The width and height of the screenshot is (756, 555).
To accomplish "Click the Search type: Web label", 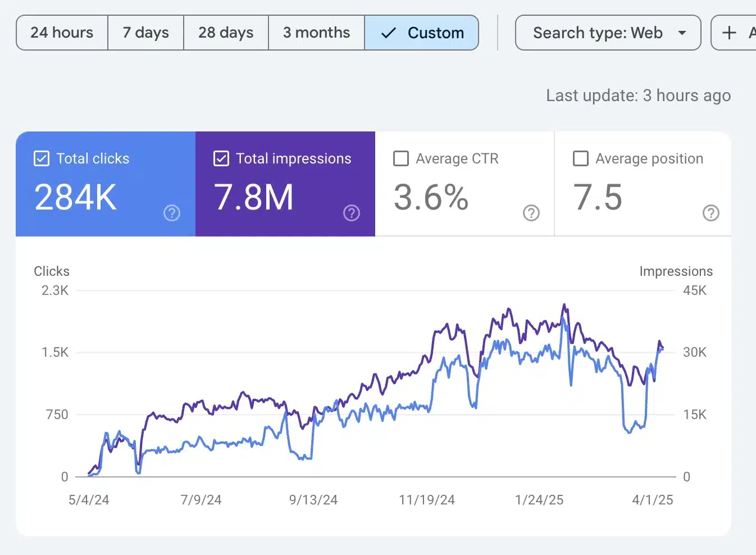I will [x=598, y=33].
